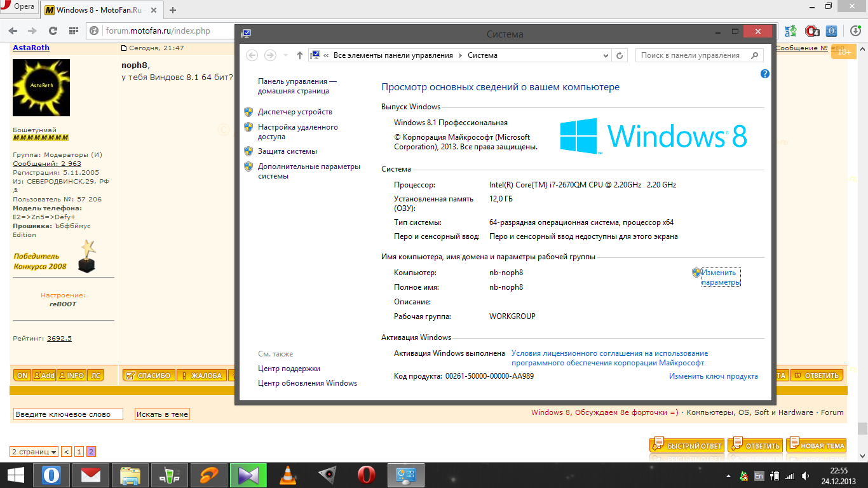
Task: Go up one level in the System window
Action: [x=300, y=55]
